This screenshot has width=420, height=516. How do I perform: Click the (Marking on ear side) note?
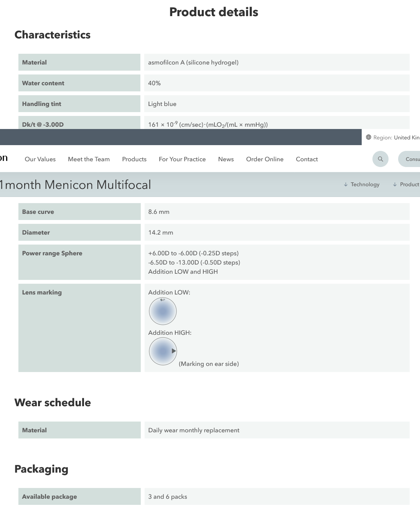coord(209,364)
